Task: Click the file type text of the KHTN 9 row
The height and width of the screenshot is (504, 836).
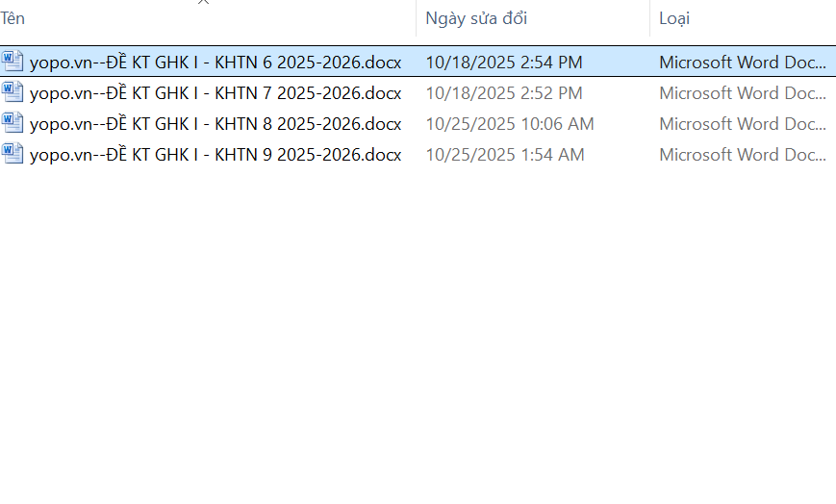Action: pyautogui.click(x=743, y=155)
